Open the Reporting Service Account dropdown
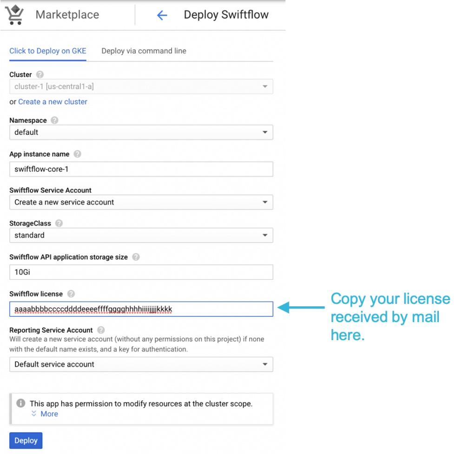476x454 pixels. 141,364
